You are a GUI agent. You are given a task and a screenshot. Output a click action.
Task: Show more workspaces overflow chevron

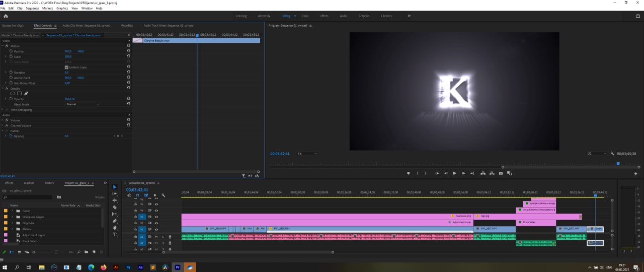(x=409, y=16)
